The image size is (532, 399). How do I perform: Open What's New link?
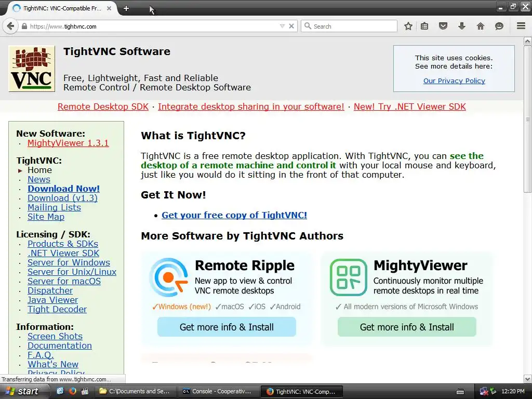point(53,364)
